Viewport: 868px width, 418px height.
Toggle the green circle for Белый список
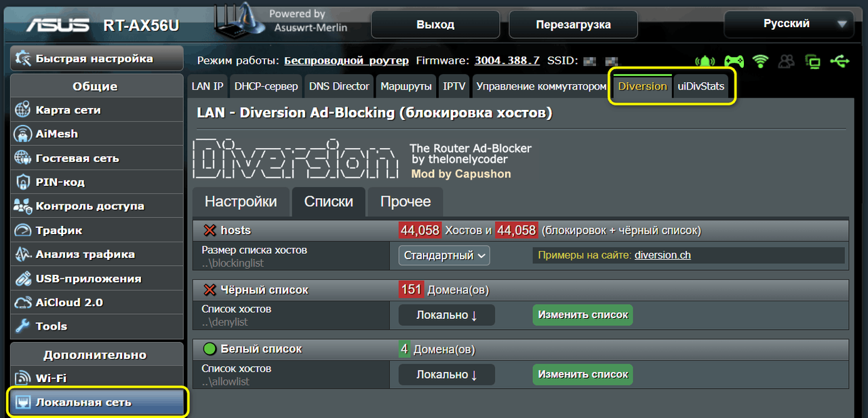(210, 349)
